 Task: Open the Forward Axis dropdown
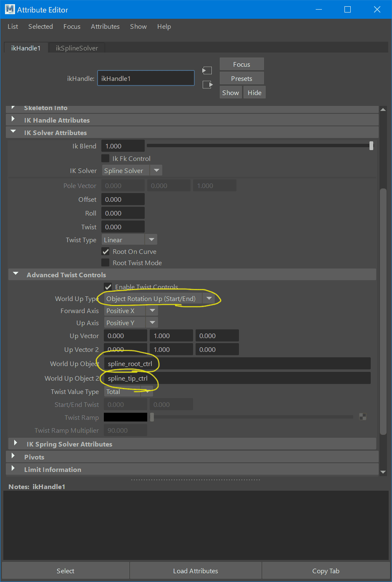click(131, 311)
